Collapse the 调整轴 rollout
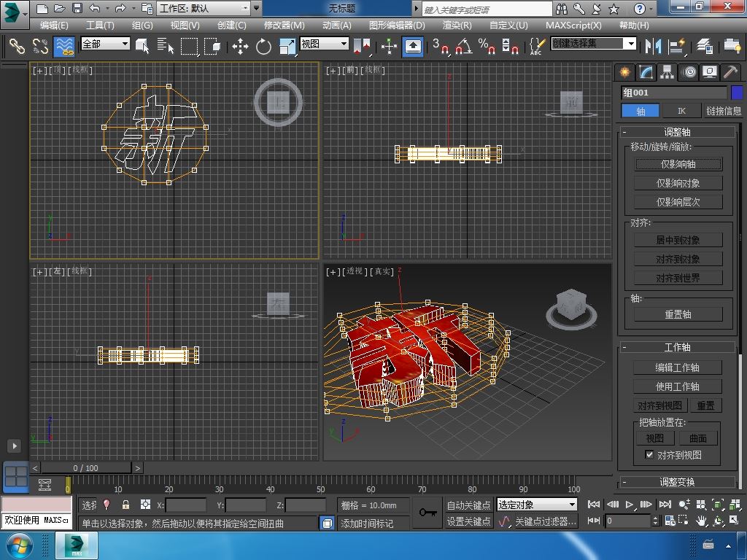This screenshot has width=747, height=560. coord(677,132)
